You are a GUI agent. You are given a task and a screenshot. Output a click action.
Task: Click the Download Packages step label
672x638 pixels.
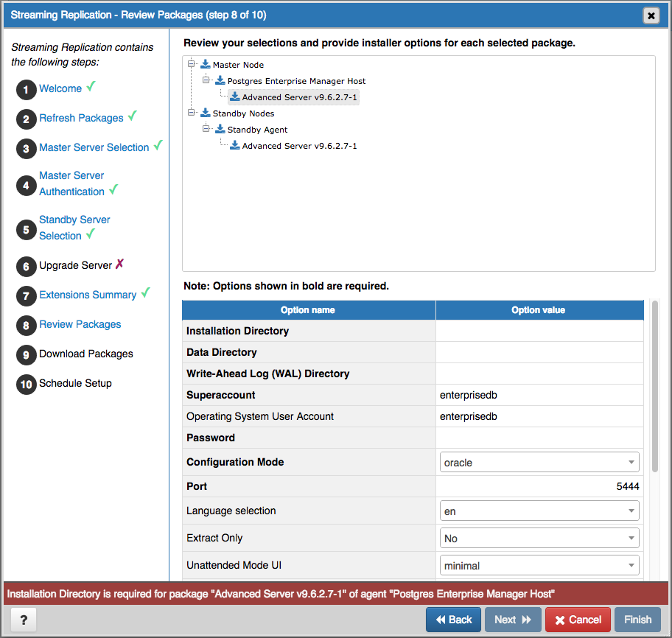pyautogui.click(x=86, y=354)
